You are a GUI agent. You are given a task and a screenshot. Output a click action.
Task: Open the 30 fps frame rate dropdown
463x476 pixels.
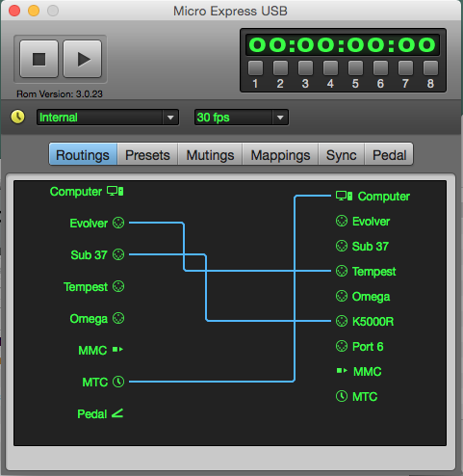(x=242, y=118)
